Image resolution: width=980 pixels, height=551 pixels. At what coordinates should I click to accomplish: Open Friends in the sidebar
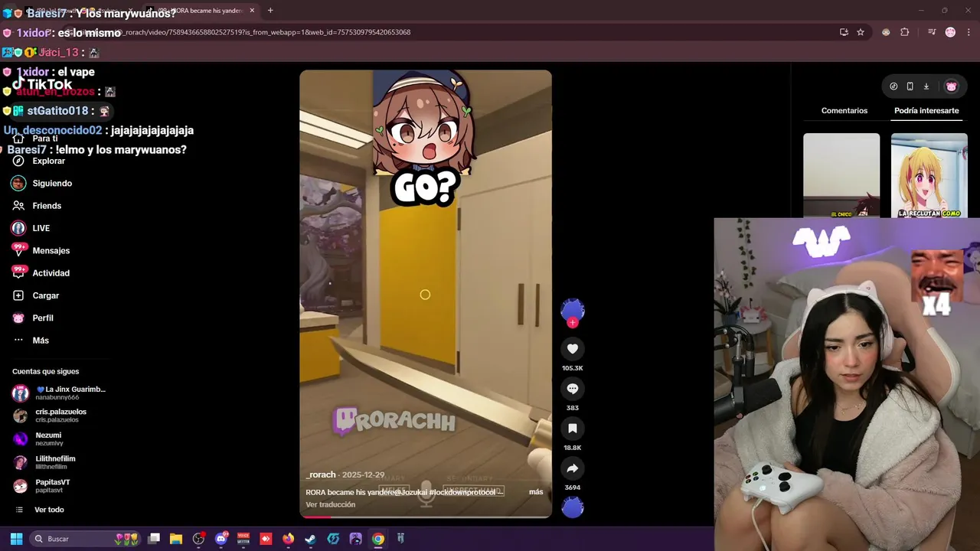coord(47,206)
